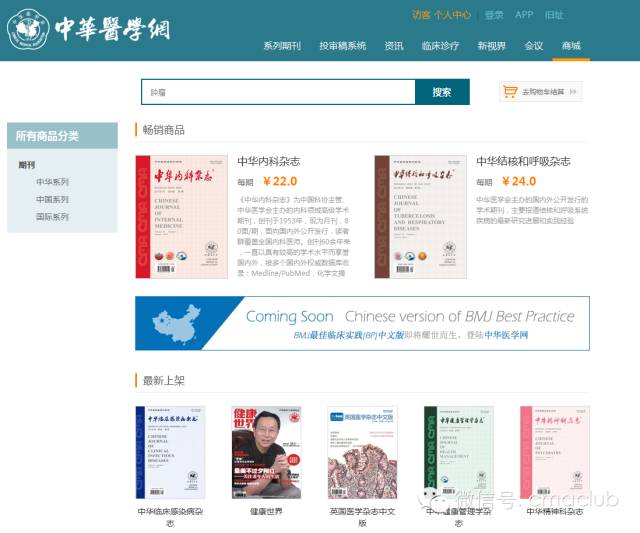Click the 登录 link

(x=494, y=15)
